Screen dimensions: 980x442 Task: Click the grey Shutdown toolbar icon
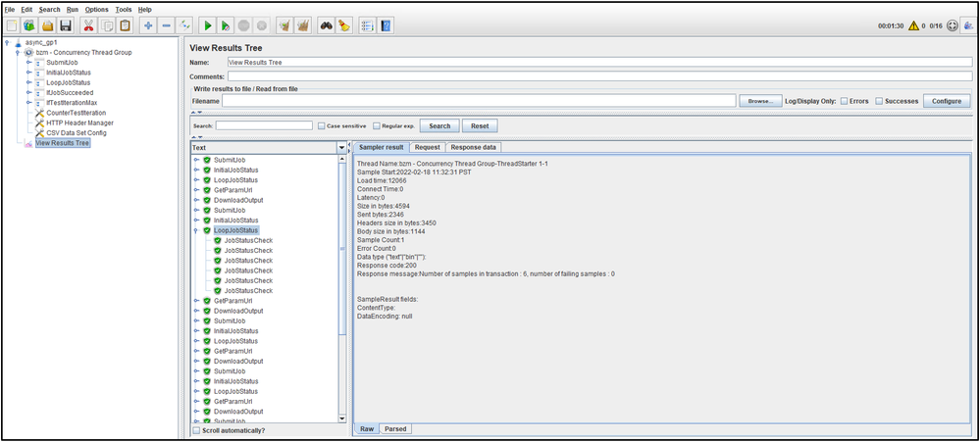(262, 25)
